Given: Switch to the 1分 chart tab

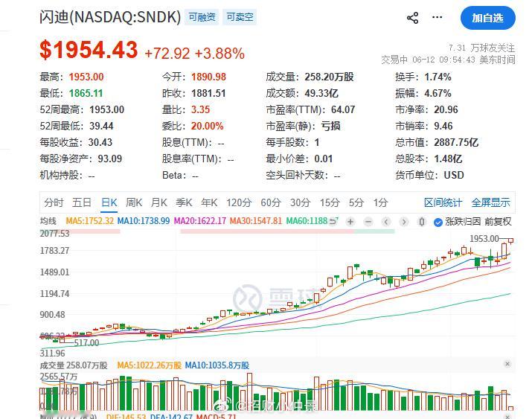Looking at the screenshot, I should (381, 202).
